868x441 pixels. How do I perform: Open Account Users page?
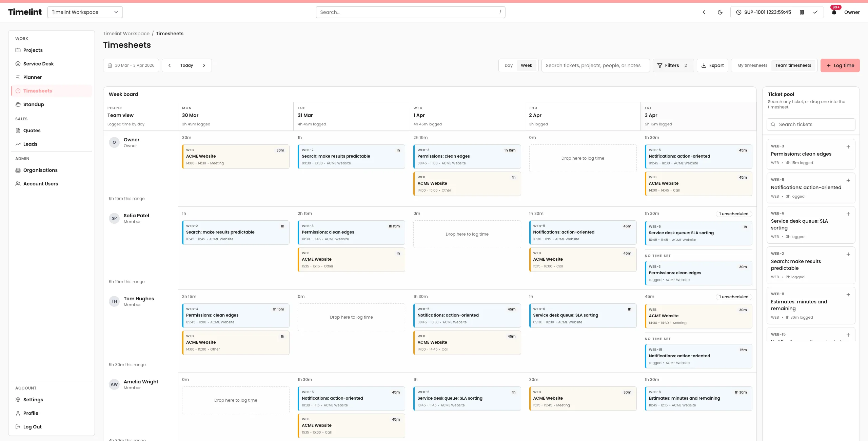coord(52,184)
